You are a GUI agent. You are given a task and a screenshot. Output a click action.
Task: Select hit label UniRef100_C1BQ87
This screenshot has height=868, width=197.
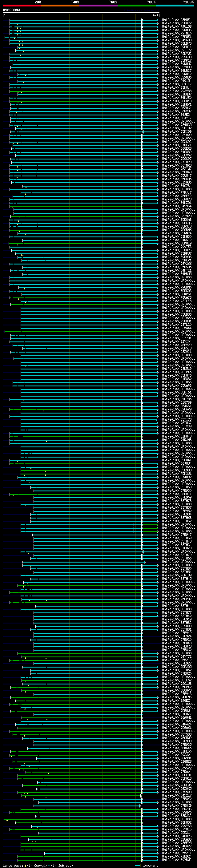176,94
